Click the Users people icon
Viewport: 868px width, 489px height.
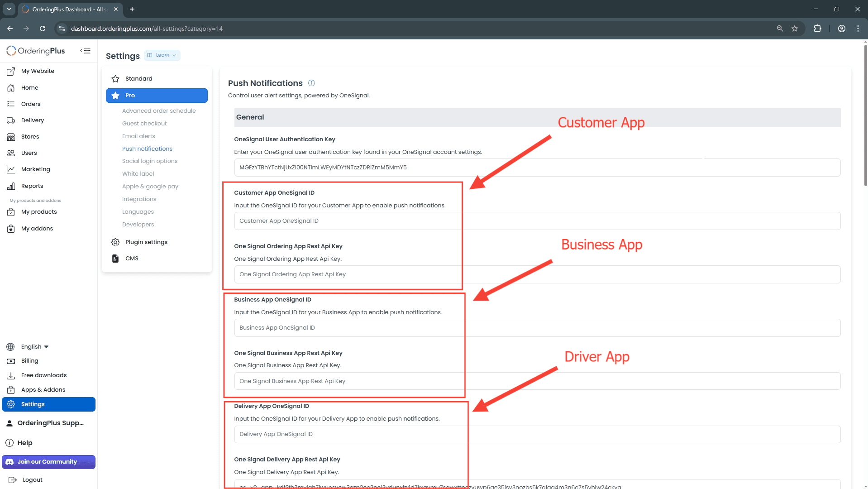11,153
